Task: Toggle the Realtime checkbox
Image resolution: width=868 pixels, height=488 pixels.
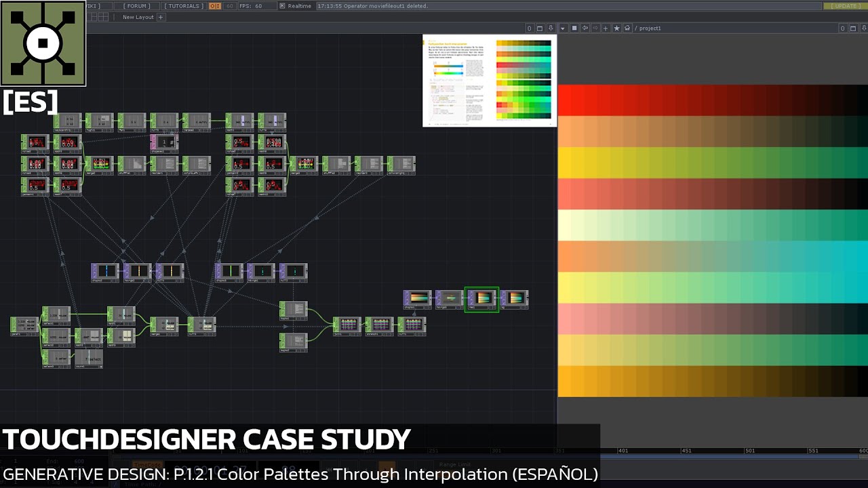Action: tap(282, 6)
